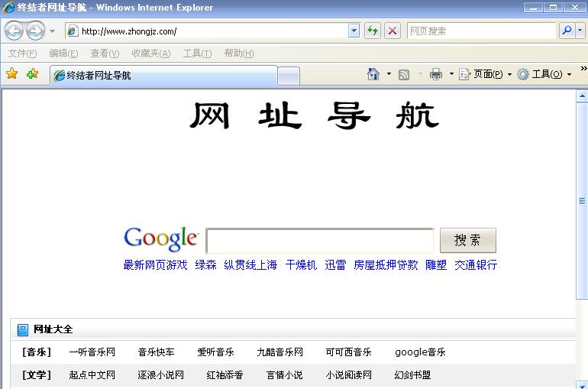Open the google音乐 link
Viewport: 588px width, 389px height.
(x=420, y=352)
